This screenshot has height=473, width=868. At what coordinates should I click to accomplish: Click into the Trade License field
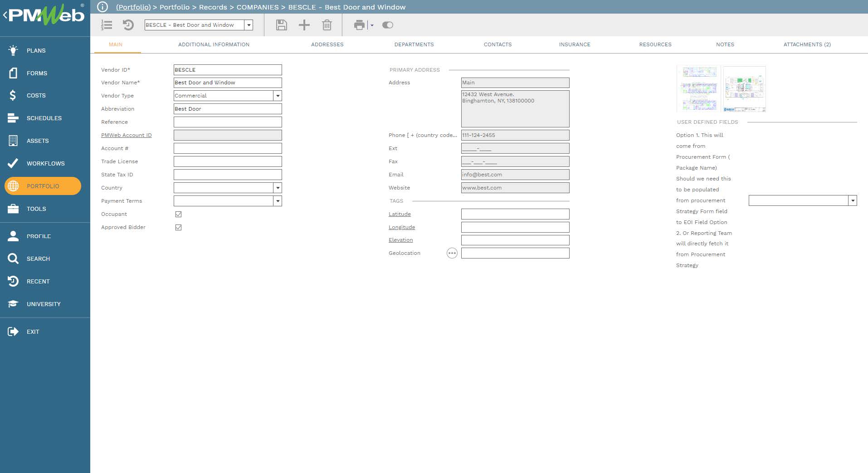coord(227,161)
